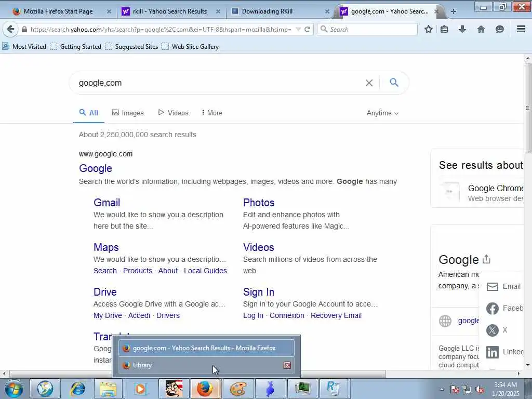Click the Recovery Email link
The image size is (532, 399).
(336, 315)
